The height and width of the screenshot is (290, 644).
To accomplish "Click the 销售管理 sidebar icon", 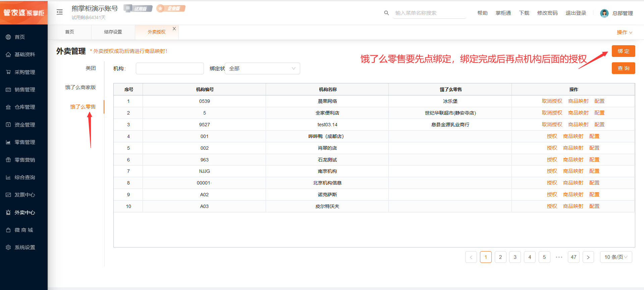I will [x=8, y=89].
